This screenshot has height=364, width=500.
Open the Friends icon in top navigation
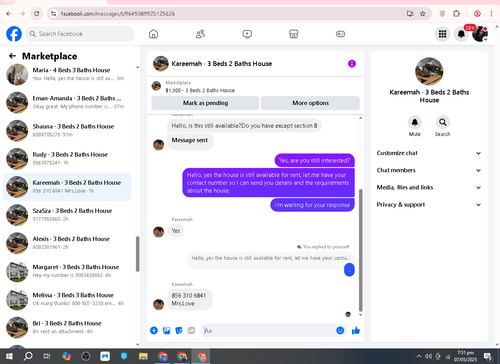200,34
